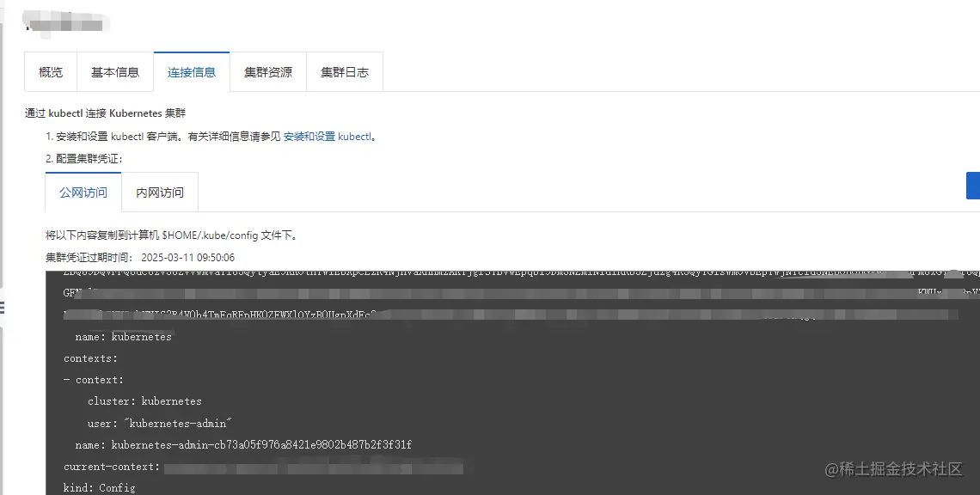Open the 安装和设置 kubectl link

(x=328, y=137)
